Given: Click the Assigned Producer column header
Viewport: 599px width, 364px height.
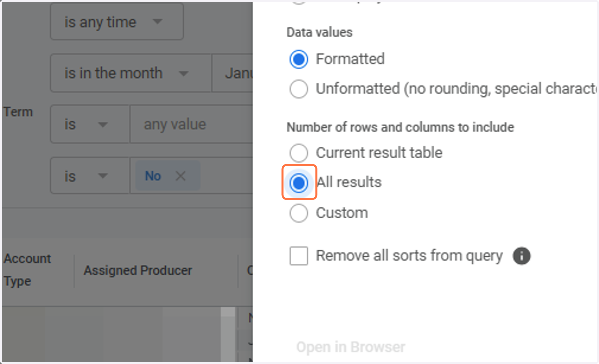Looking at the screenshot, I should point(138,271).
